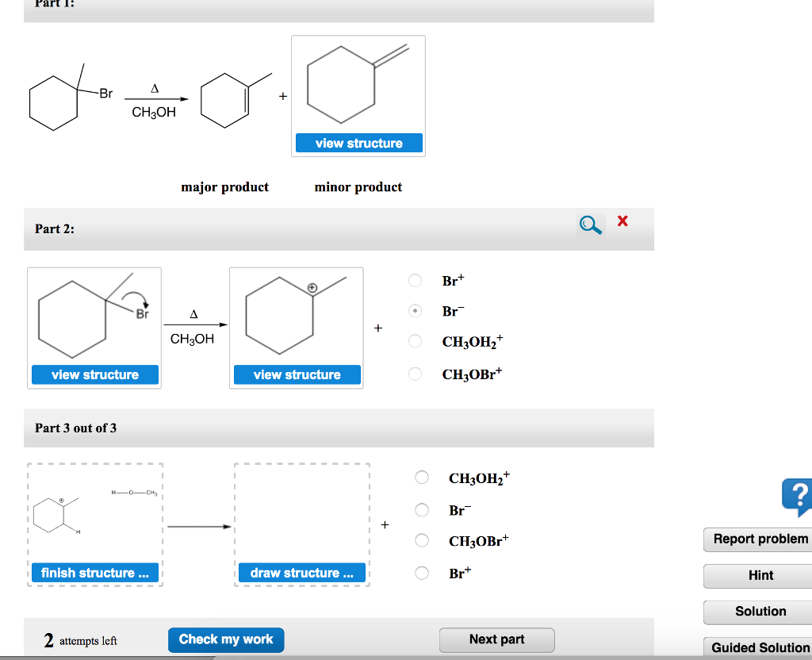This screenshot has height=660, width=812.
Task: Open the draw structure editor in Part 3
Action: click(301, 573)
